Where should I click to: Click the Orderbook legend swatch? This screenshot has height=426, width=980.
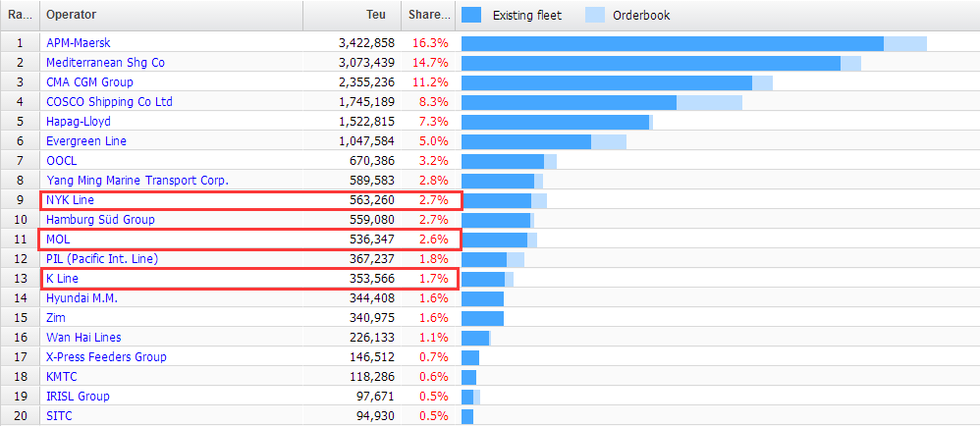(x=596, y=15)
